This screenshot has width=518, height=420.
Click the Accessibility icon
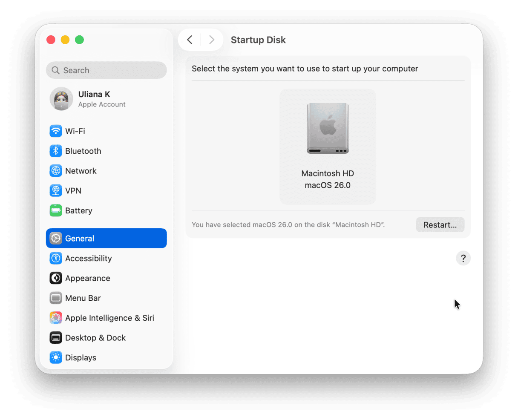click(x=56, y=258)
